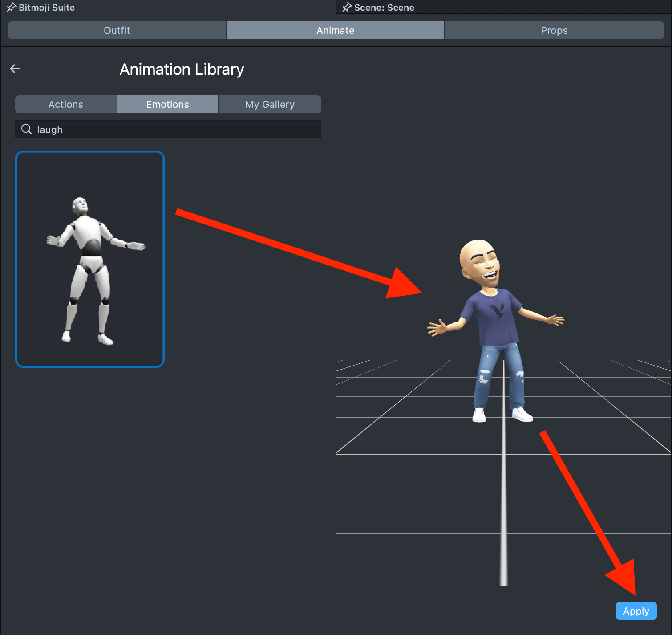Image resolution: width=672 pixels, height=635 pixels.
Task: Go back using the left arrow
Action: 15,69
